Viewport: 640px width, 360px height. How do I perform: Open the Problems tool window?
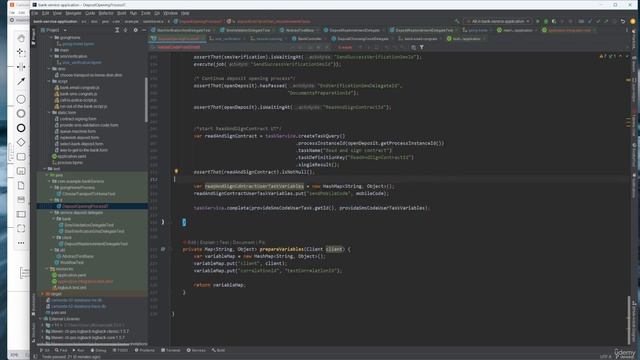pos(144,350)
